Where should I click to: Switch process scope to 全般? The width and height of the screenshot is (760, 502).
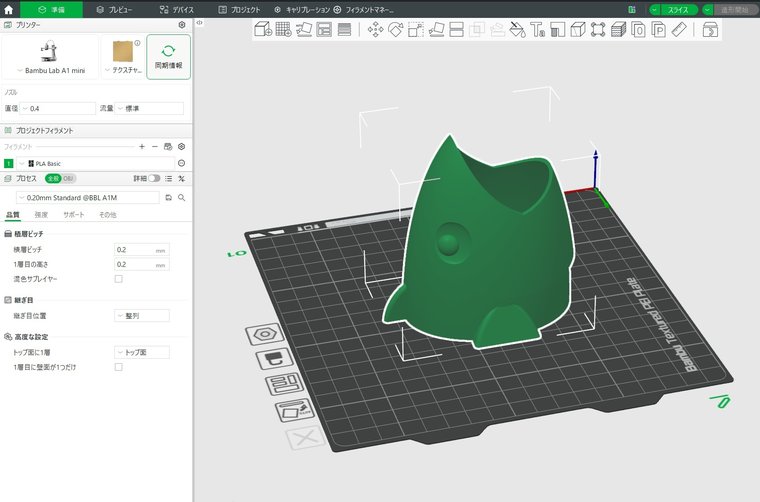[53, 178]
